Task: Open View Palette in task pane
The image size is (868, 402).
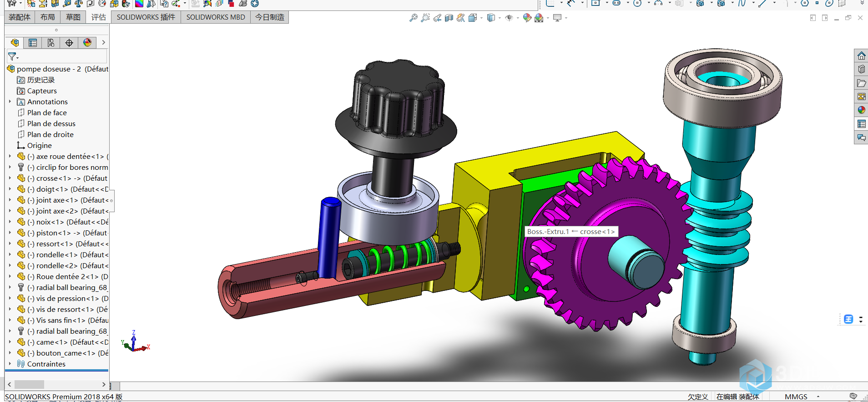Action: point(861,97)
